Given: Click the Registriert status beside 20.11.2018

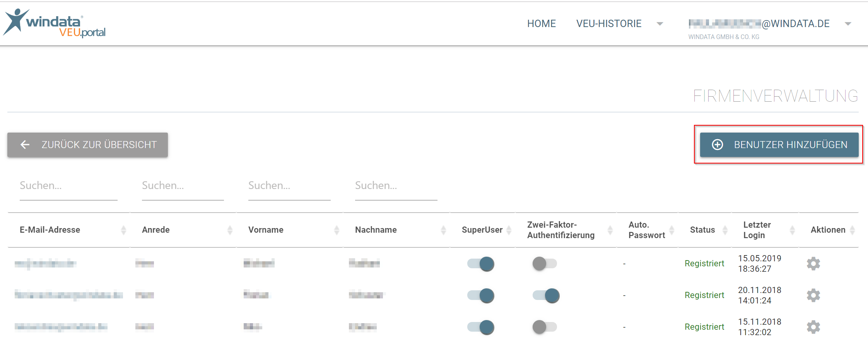Looking at the screenshot, I should (704, 295).
